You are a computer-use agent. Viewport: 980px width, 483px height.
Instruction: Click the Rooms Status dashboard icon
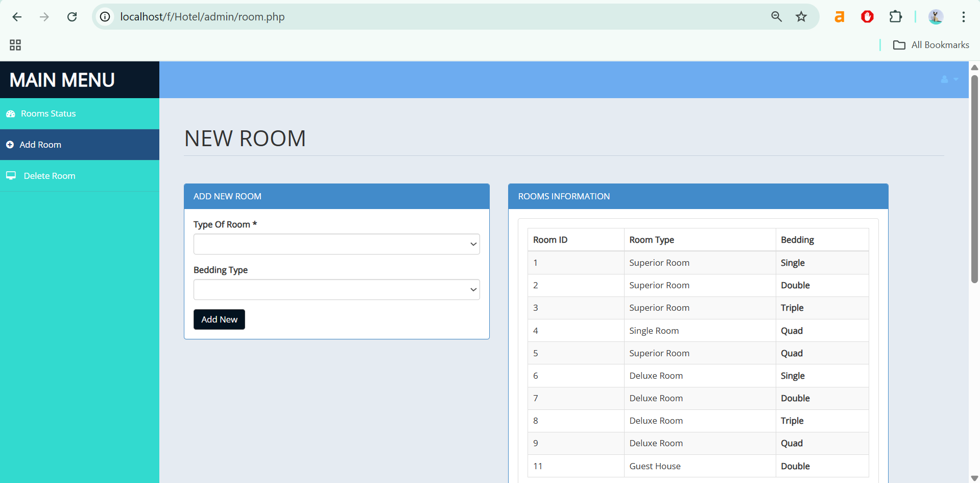coord(10,114)
